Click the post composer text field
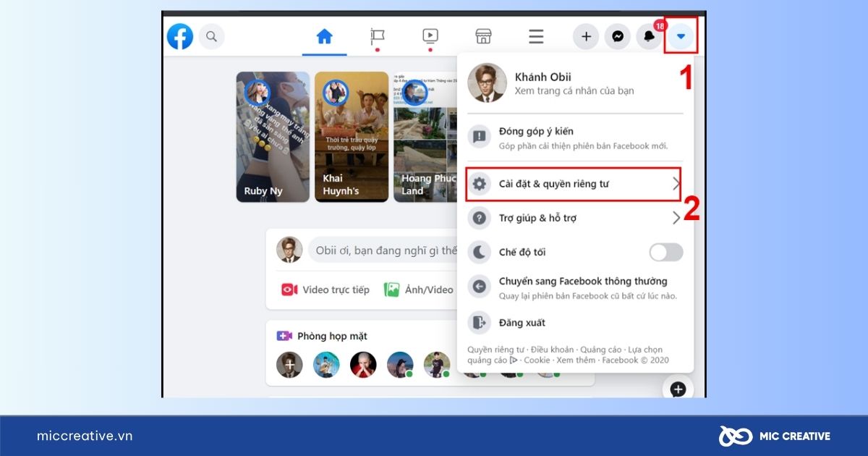This screenshot has width=868, height=456. point(383,250)
